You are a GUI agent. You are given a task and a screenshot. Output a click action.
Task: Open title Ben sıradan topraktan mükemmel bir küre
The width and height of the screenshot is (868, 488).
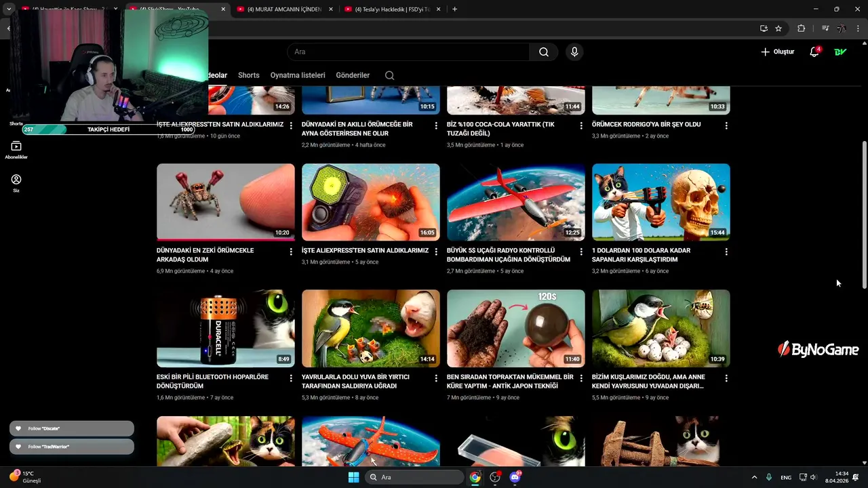[x=510, y=382]
